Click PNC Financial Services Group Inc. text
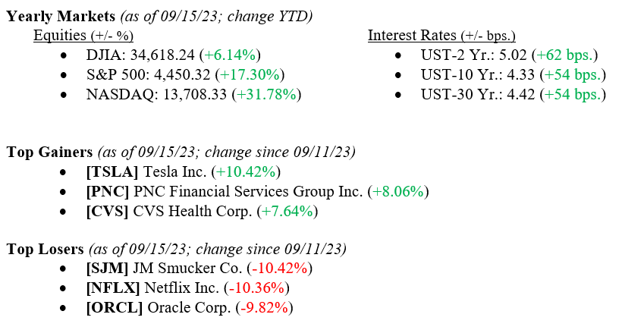The height and width of the screenshot is (330, 644). pos(249,192)
